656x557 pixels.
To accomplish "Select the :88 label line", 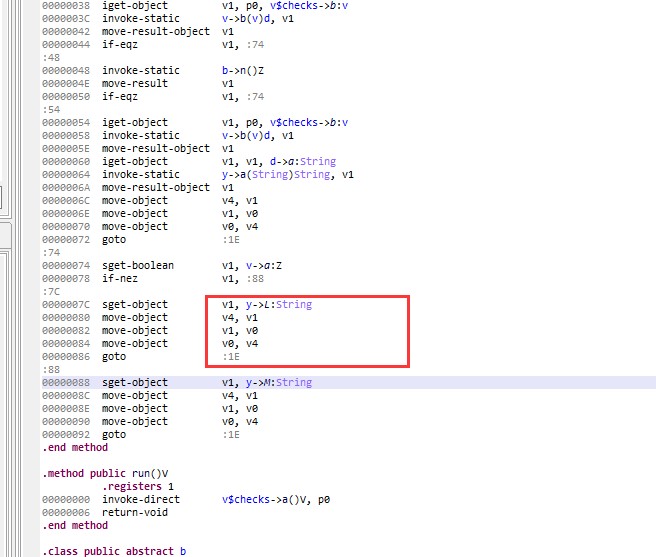I will pyautogui.click(x=51, y=369).
